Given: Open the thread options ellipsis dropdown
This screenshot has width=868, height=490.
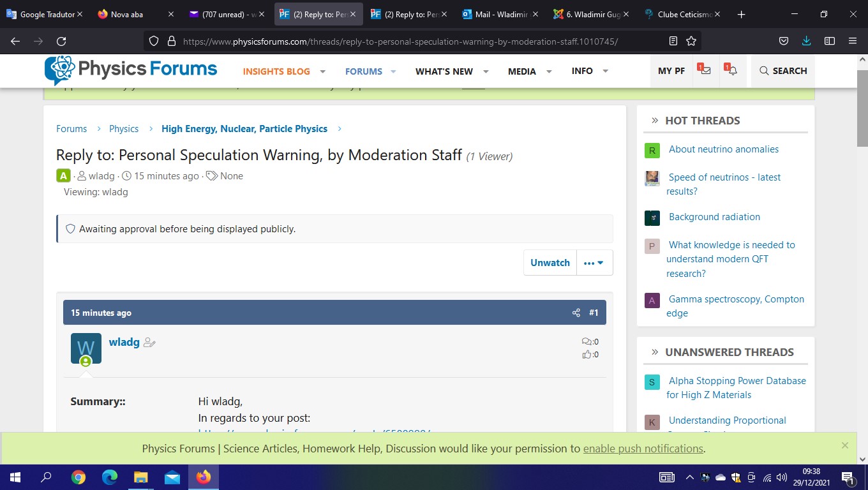Looking at the screenshot, I should point(594,263).
